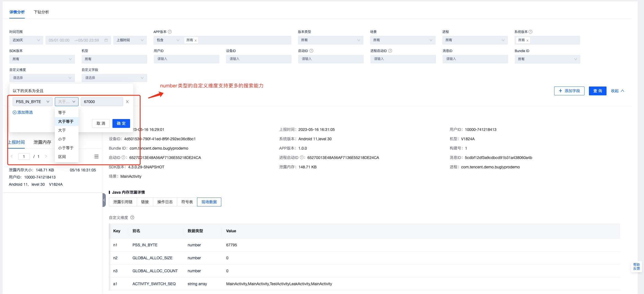644x294 pixels.
Task: Collapse the left panel with side handle
Action: (104, 200)
